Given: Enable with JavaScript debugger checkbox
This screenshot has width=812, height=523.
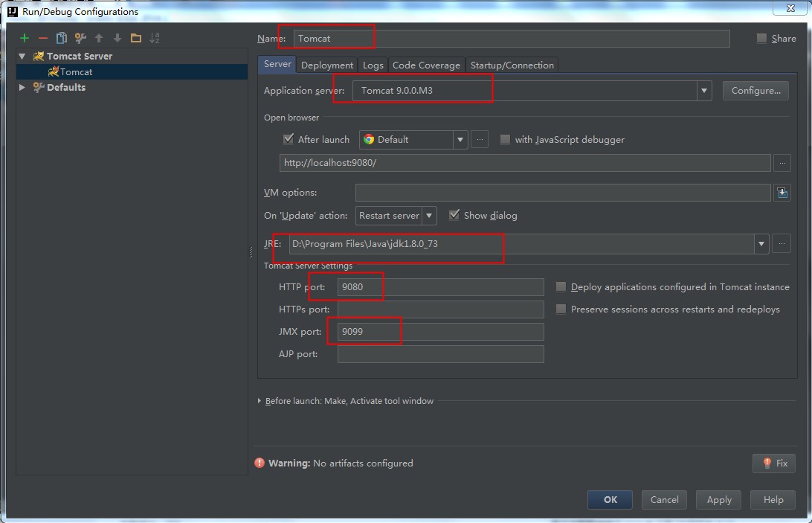Looking at the screenshot, I should (x=505, y=139).
